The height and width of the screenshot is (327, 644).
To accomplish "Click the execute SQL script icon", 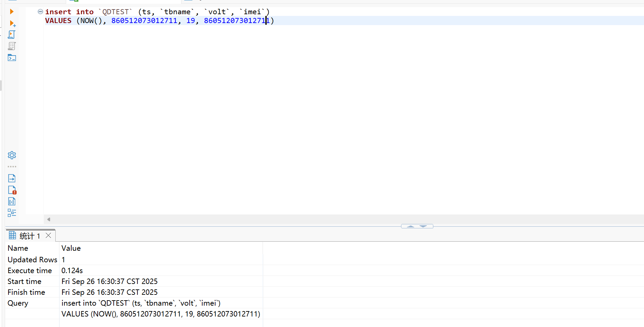I will coord(12,35).
